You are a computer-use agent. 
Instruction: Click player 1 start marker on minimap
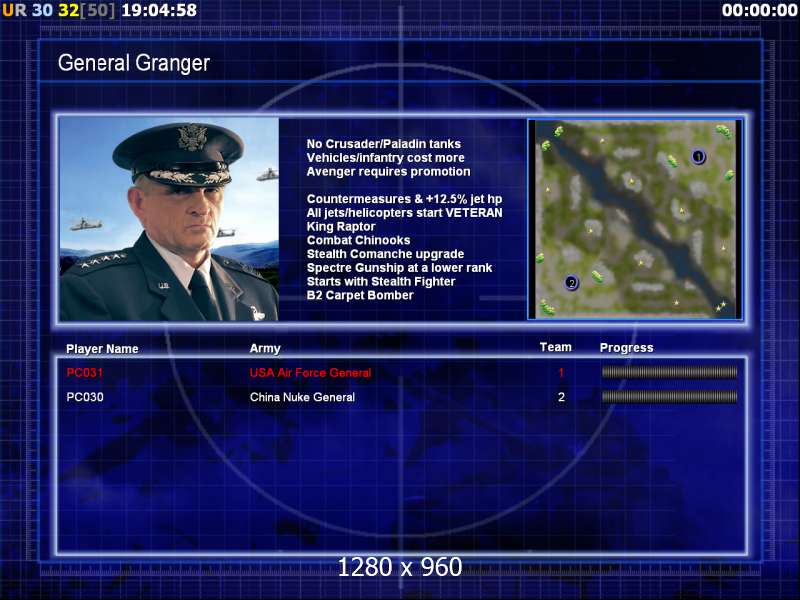coord(698,157)
